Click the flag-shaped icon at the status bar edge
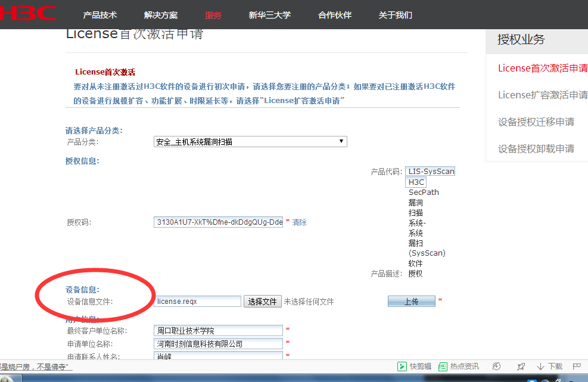This screenshot has width=588, height=382. pos(577,366)
